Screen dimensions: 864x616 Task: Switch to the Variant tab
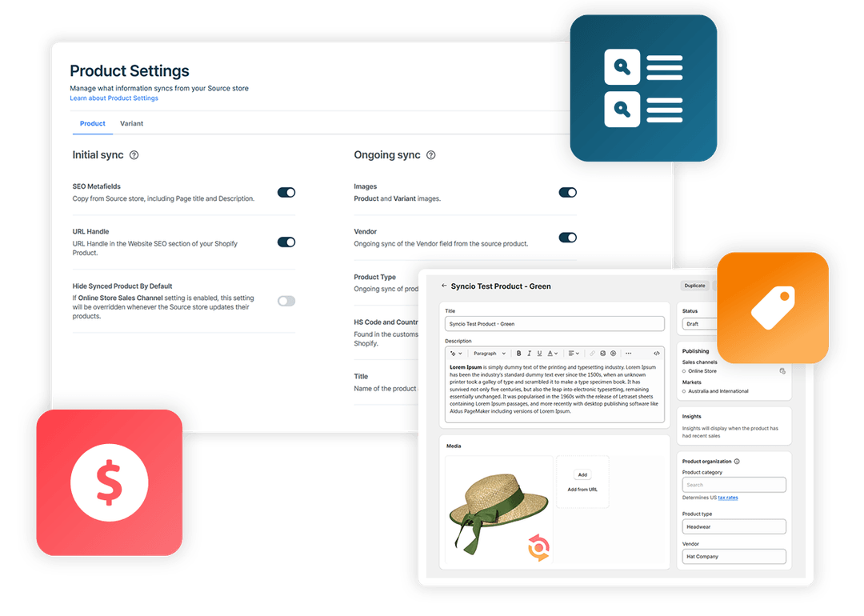click(x=131, y=123)
